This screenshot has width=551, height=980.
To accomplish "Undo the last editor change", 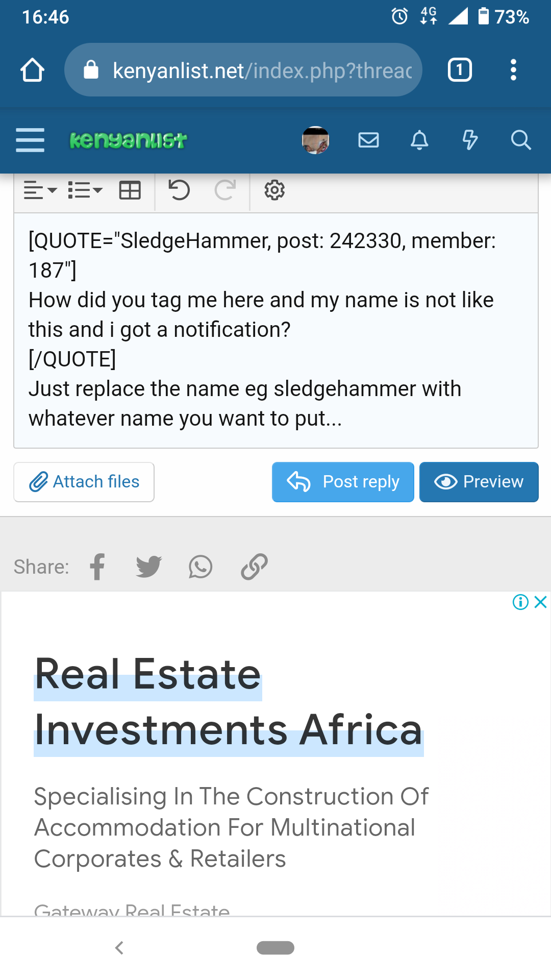I will click(179, 190).
